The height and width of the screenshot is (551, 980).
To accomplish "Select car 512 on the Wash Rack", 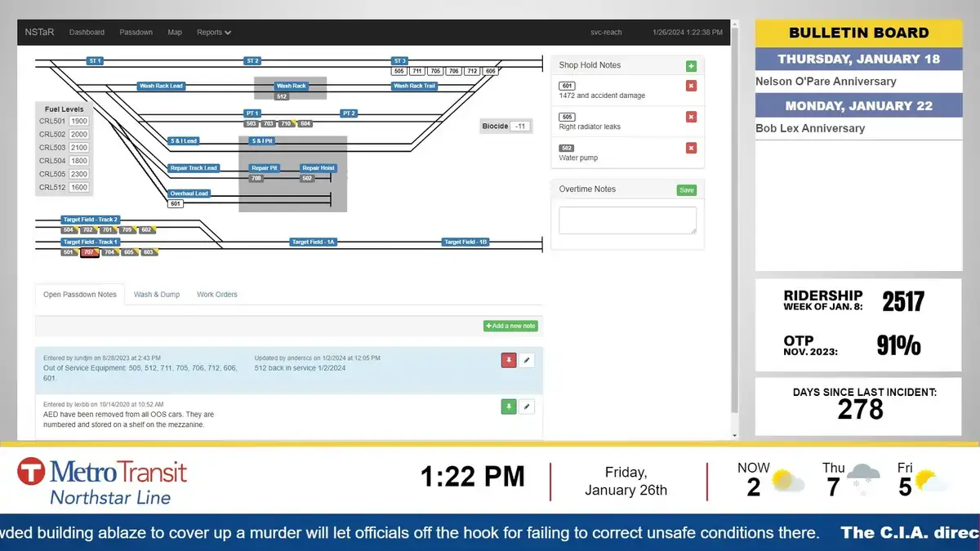I will tap(282, 96).
